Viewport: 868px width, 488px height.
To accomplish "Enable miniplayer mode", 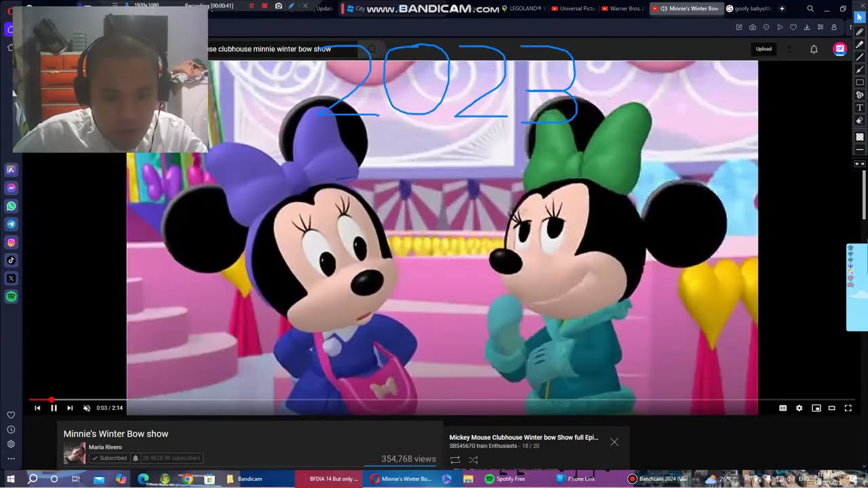I will pyautogui.click(x=816, y=408).
